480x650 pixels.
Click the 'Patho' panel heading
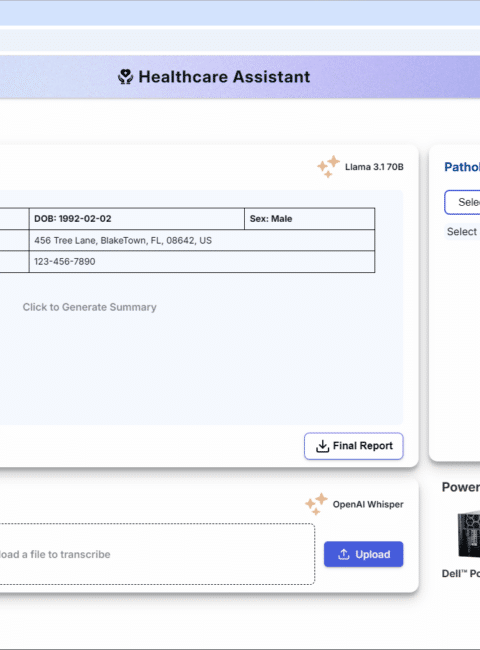(462, 167)
